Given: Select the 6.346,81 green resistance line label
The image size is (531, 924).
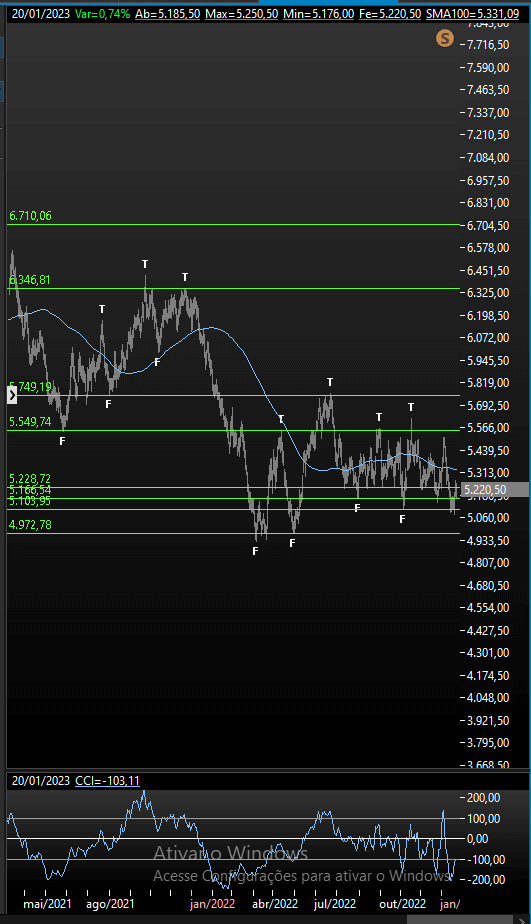Looking at the screenshot, I should (x=29, y=279).
